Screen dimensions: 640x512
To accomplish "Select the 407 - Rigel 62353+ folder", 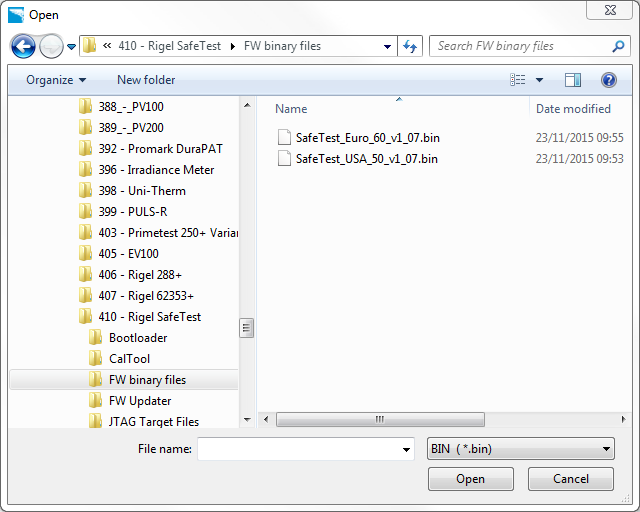I will [146, 296].
